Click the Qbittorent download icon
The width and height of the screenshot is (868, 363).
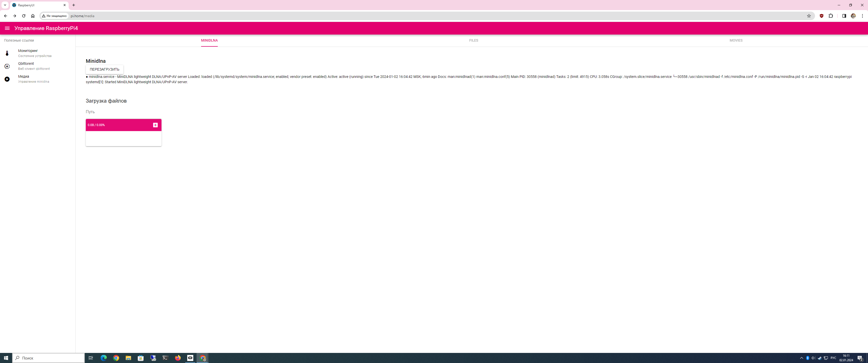pyautogui.click(x=7, y=66)
